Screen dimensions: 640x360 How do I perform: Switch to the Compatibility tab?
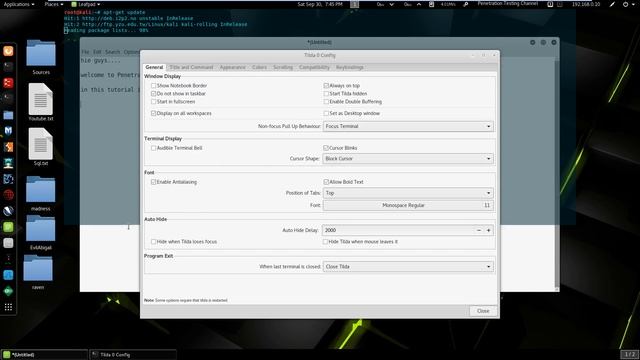314,67
